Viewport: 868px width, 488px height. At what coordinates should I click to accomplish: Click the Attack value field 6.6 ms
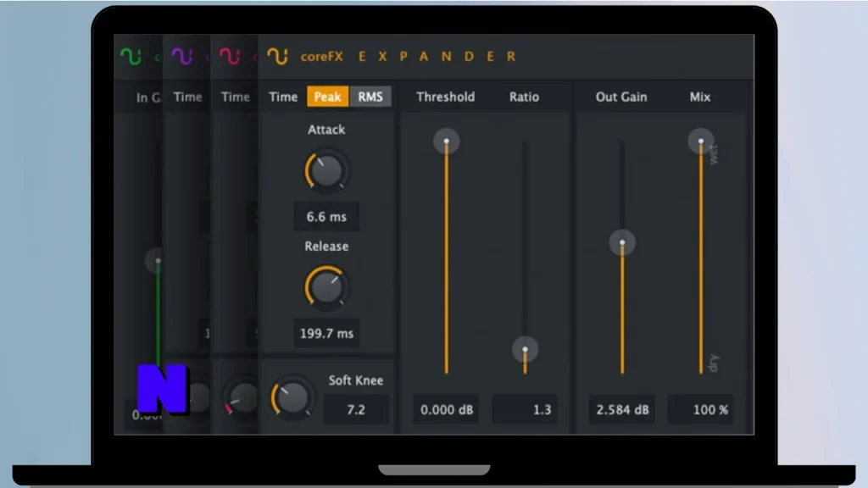click(x=326, y=216)
